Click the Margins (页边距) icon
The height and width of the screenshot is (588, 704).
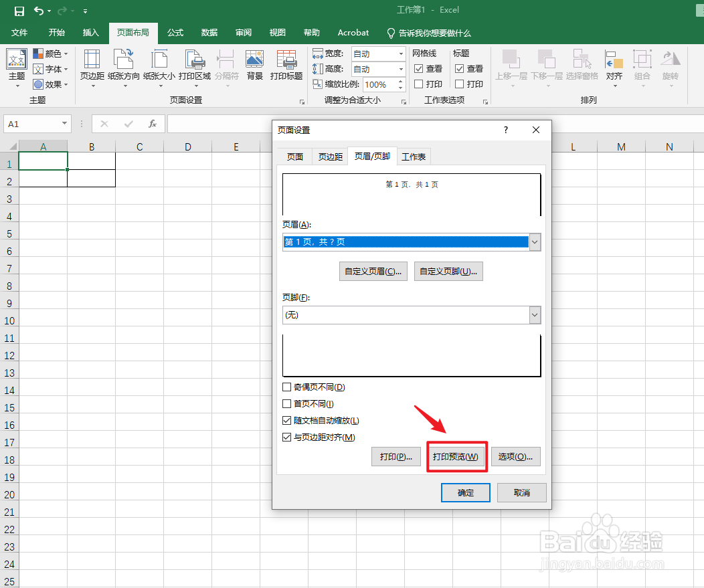pos(92,60)
